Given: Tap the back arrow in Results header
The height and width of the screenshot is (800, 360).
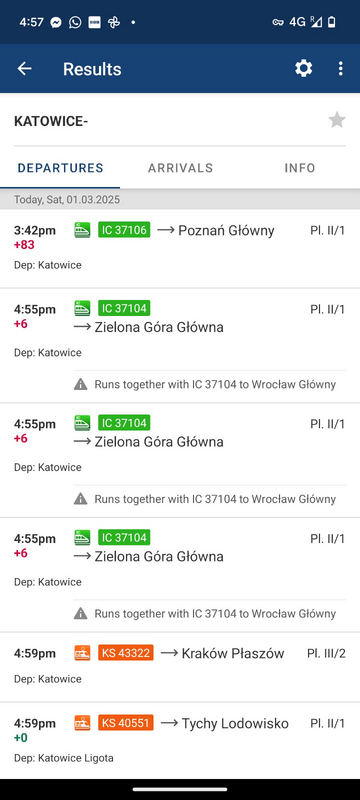Looking at the screenshot, I should [x=24, y=69].
